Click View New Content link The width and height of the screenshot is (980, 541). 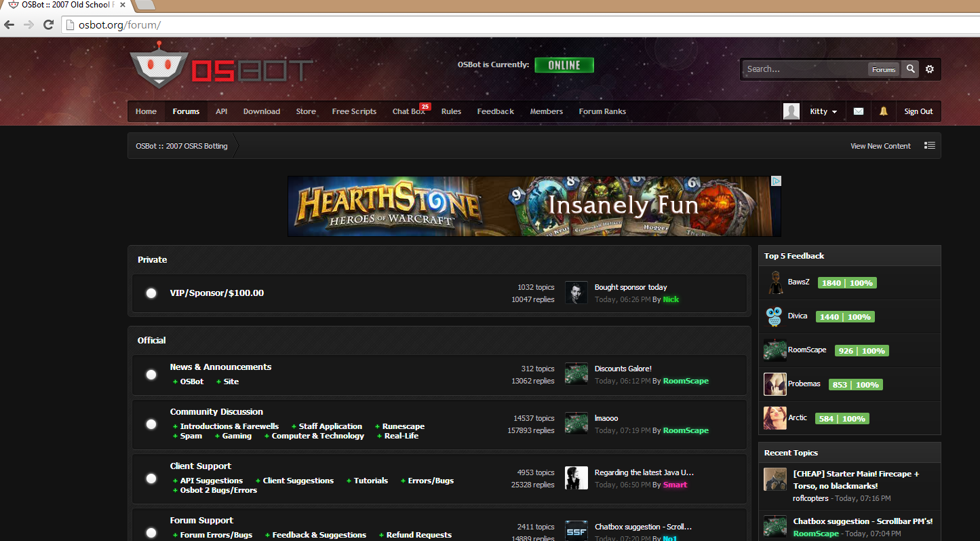click(x=880, y=146)
